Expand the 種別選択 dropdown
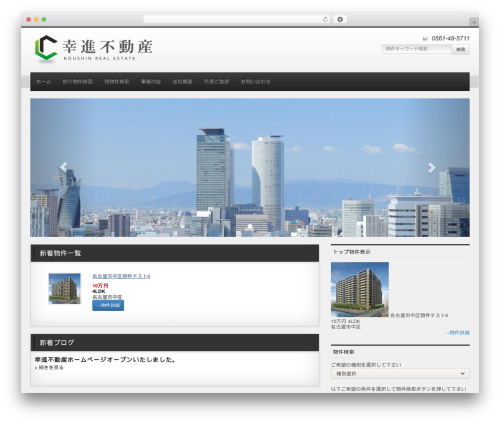 point(400,374)
